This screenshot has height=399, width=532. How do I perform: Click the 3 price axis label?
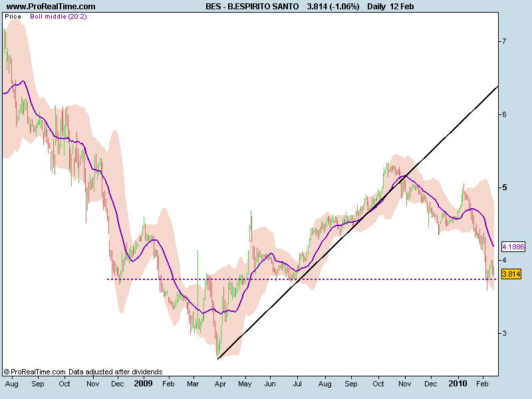tap(504, 333)
